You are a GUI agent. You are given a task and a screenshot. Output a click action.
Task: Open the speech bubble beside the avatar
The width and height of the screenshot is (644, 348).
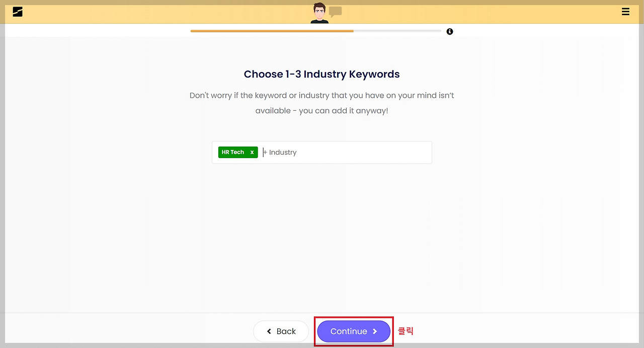point(336,12)
